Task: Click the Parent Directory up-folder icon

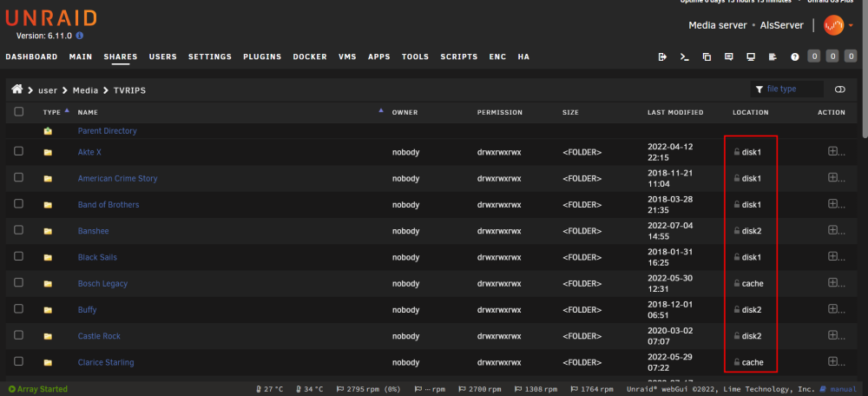Action: pyautogui.click(x=48, y=131)
